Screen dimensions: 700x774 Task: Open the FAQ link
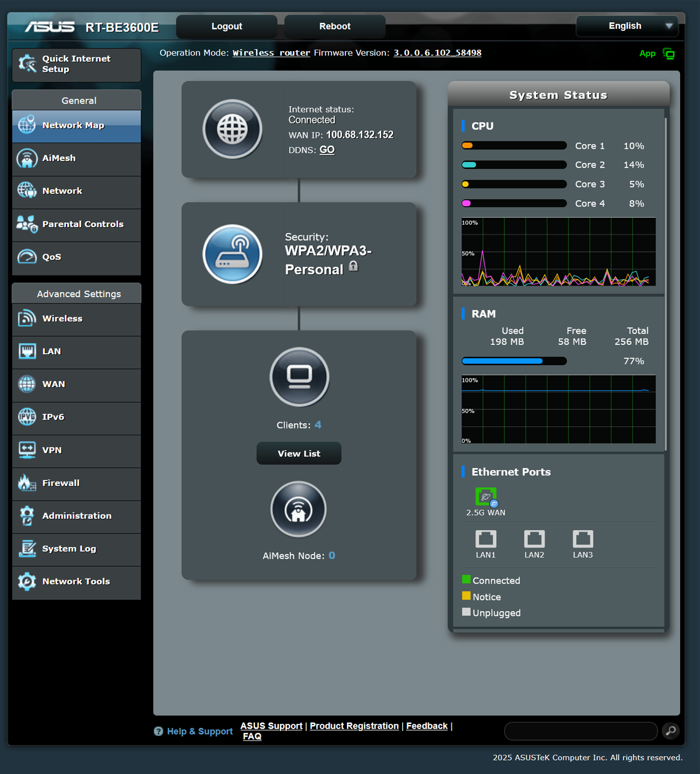pos(252,736)
